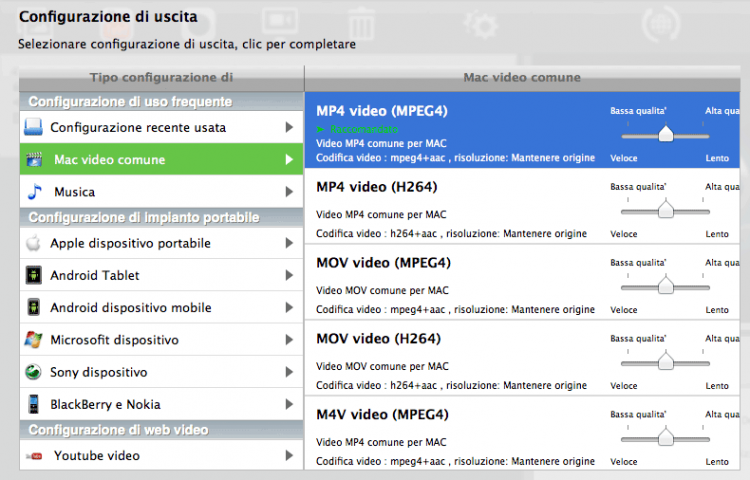
Task: Click Configurazione di uso frequente header
Action: point(161,101)
